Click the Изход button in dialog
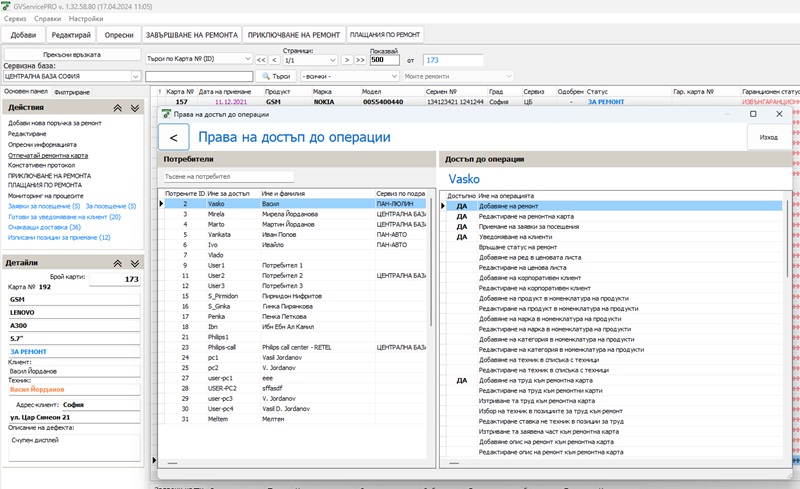 click(768, 137)
